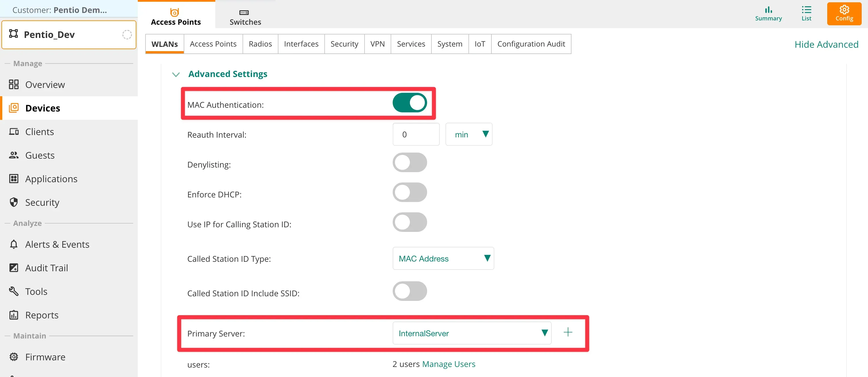
Task: Open Tools wrench icon in sidebar
Action: click(13, 291)
